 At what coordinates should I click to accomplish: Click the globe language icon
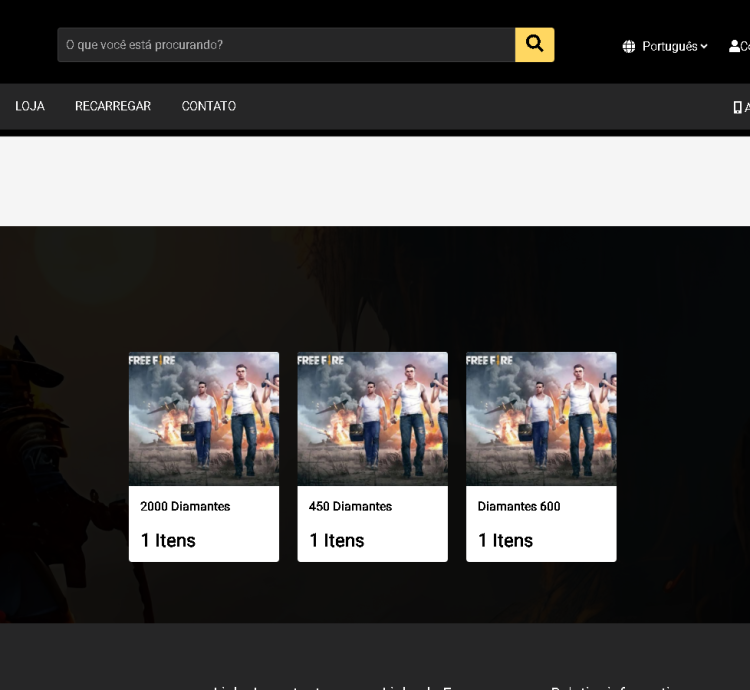[x=629, y=46]
